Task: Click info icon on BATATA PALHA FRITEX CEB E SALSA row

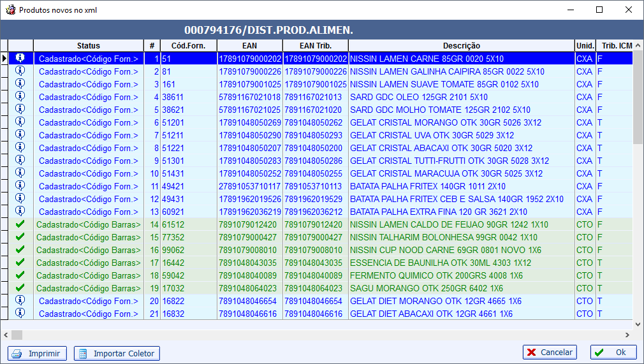Action: click(x=20, y=198)
